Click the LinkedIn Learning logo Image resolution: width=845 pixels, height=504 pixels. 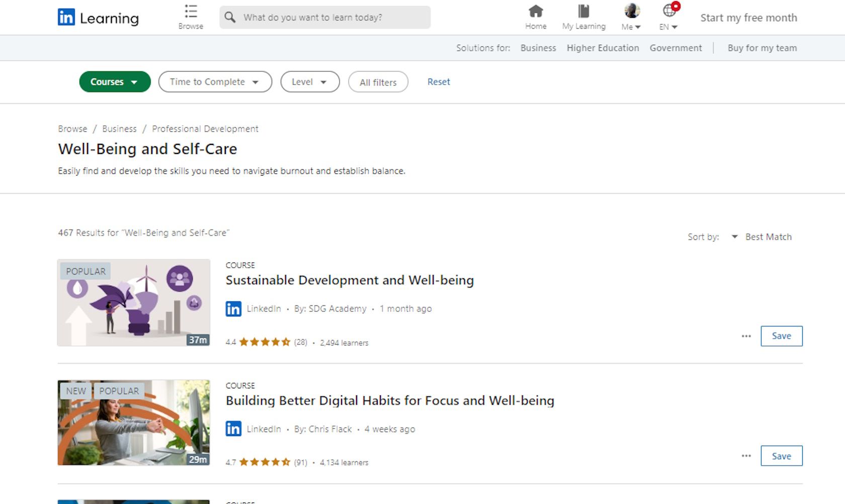pyautogui.click(x=98, y=18)
